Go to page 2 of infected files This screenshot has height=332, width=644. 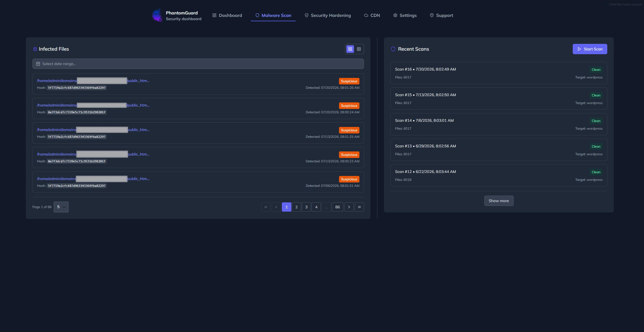[x=297, y=207]
